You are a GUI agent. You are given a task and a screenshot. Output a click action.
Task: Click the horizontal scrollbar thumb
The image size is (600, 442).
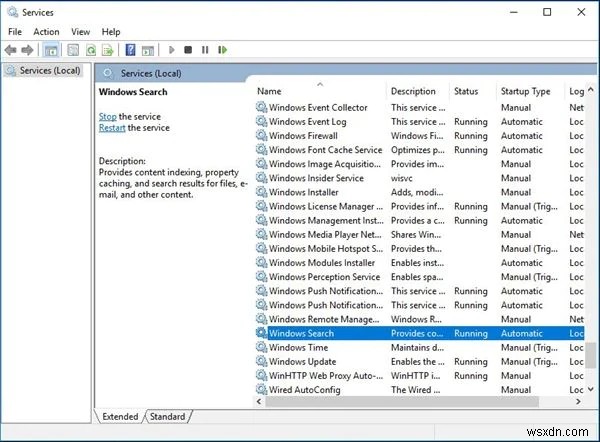tap(402, 401)
